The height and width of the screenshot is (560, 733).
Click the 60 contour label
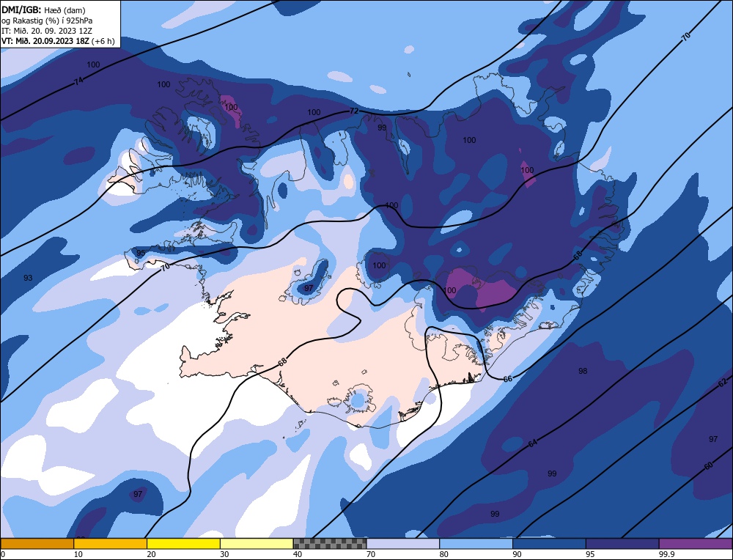(708, 465)
